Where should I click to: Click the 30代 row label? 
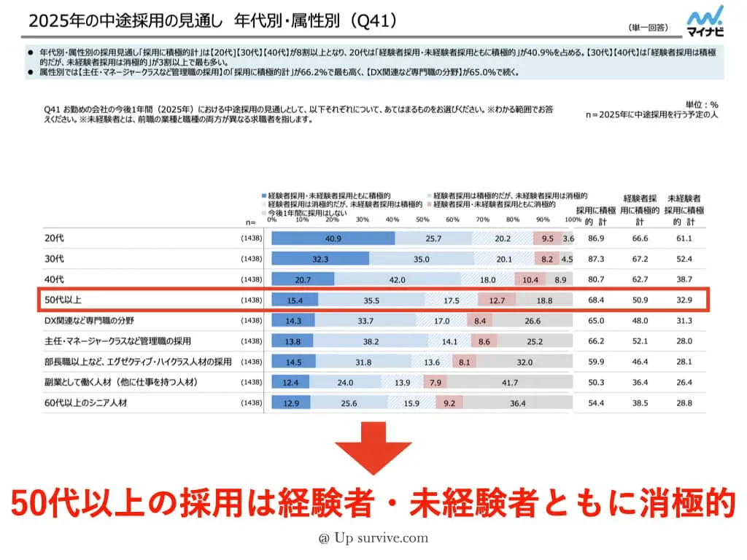(x=56, y=259)
